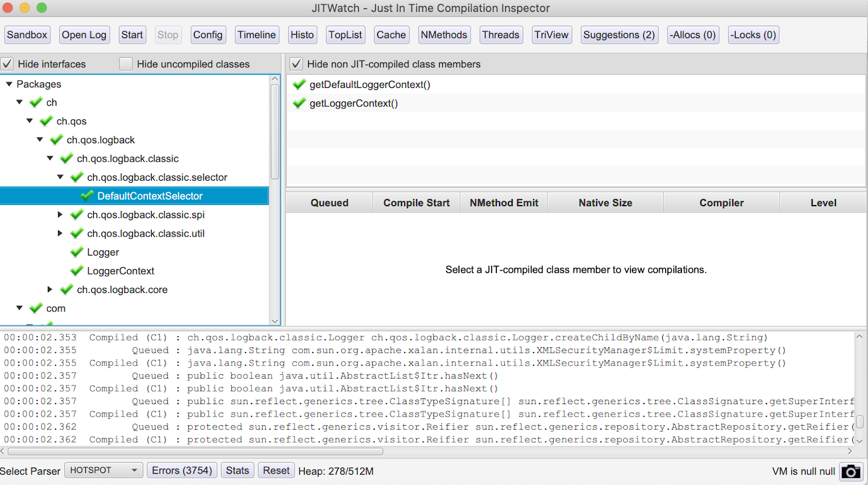The width and height of the screenshot is (868, 485).
Task: Click the package tree vertical scrollbar thumb
Action: click(x=275, y=132)
